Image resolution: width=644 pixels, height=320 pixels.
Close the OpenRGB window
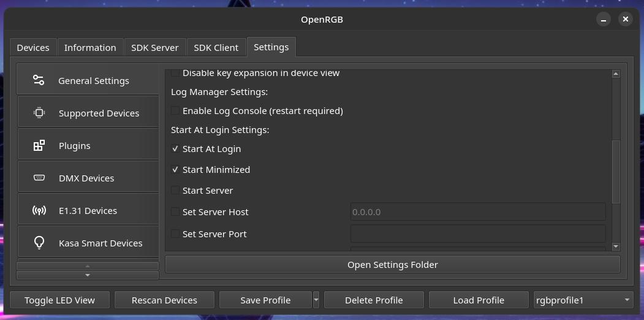(x=626, y=19)
